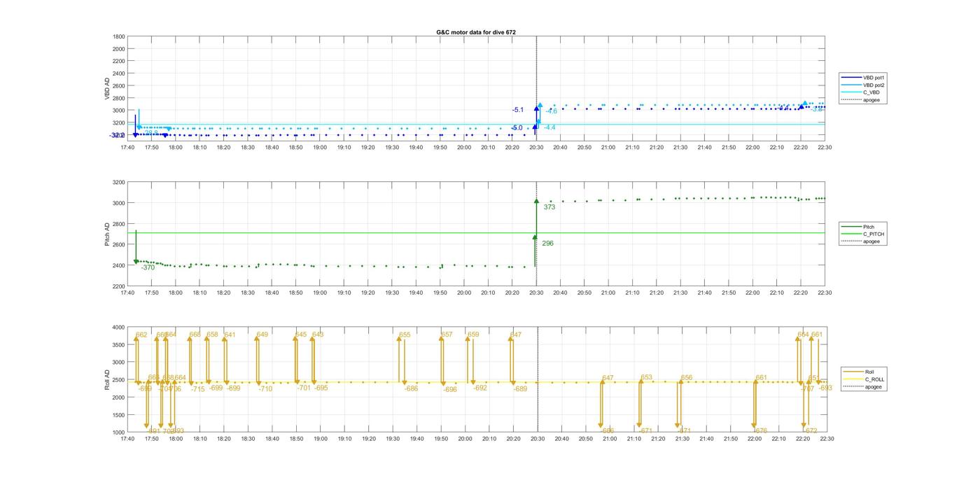The width and height of the screenshot is (980, 485).
Task: Click the roll value label '-715'
Action: [198, 389]
